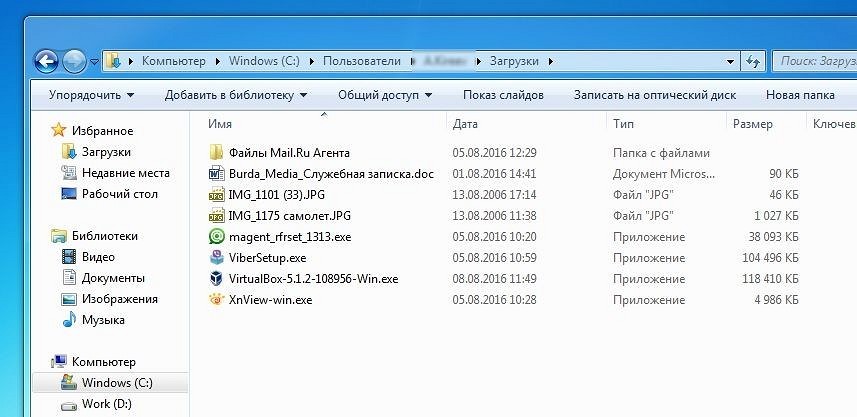Image resolution: width=857 pixels, height=417 pixels.
Task: Sort by the Тип column header
Action: point(623,124)
